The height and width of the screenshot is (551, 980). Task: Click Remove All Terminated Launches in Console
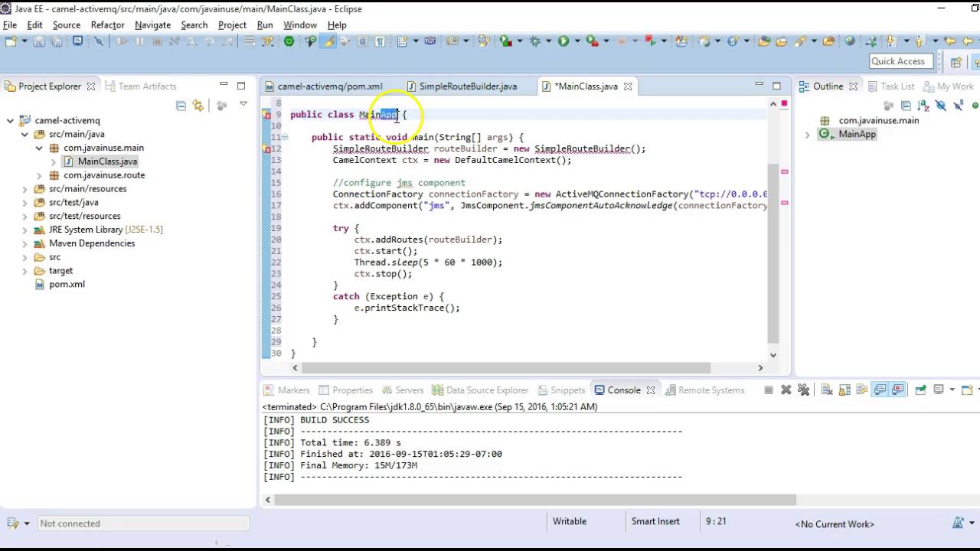coord(803,390)
